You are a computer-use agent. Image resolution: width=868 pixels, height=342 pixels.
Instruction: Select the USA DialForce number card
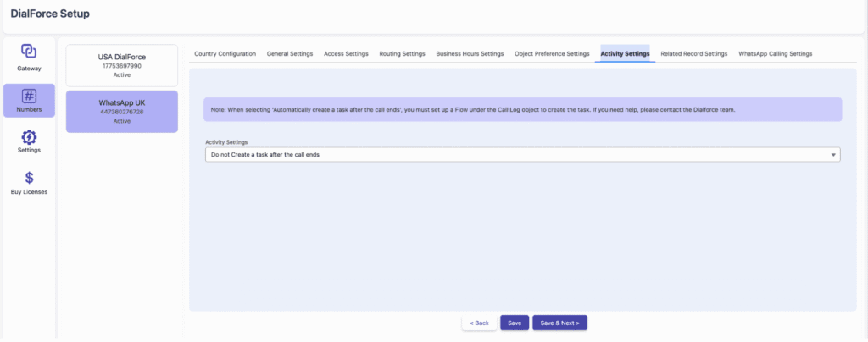point(122,65)
